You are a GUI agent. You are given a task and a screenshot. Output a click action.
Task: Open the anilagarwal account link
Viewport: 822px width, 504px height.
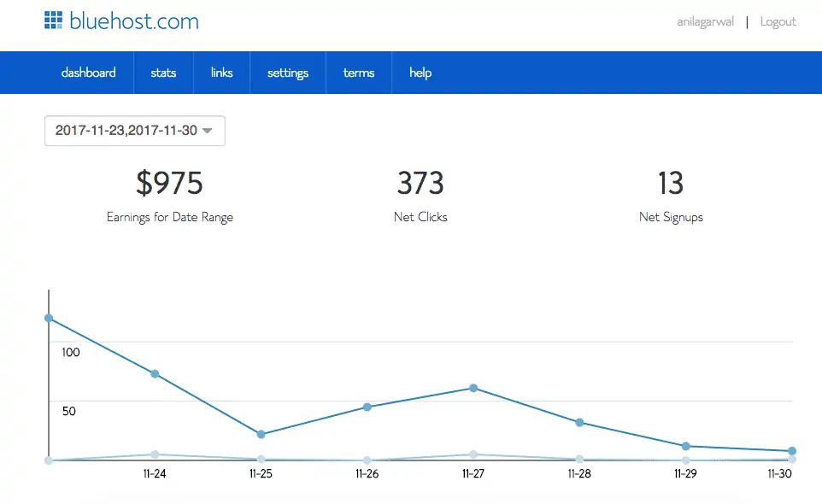pos(705,21)
